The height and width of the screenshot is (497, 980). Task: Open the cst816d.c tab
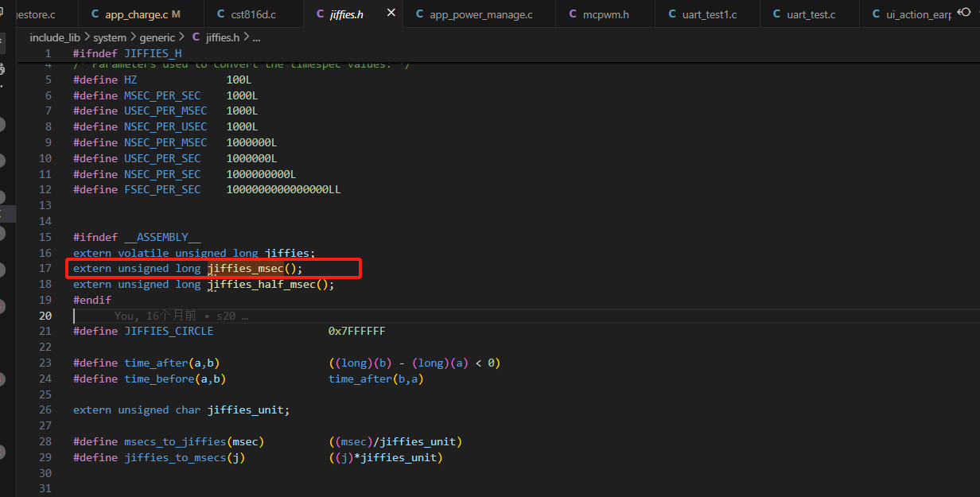[x=248, y=14]
